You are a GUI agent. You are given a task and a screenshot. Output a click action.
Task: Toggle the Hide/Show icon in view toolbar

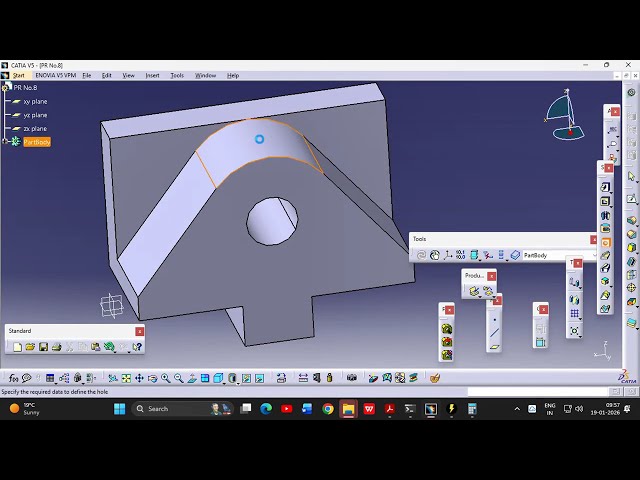point(246,378)
